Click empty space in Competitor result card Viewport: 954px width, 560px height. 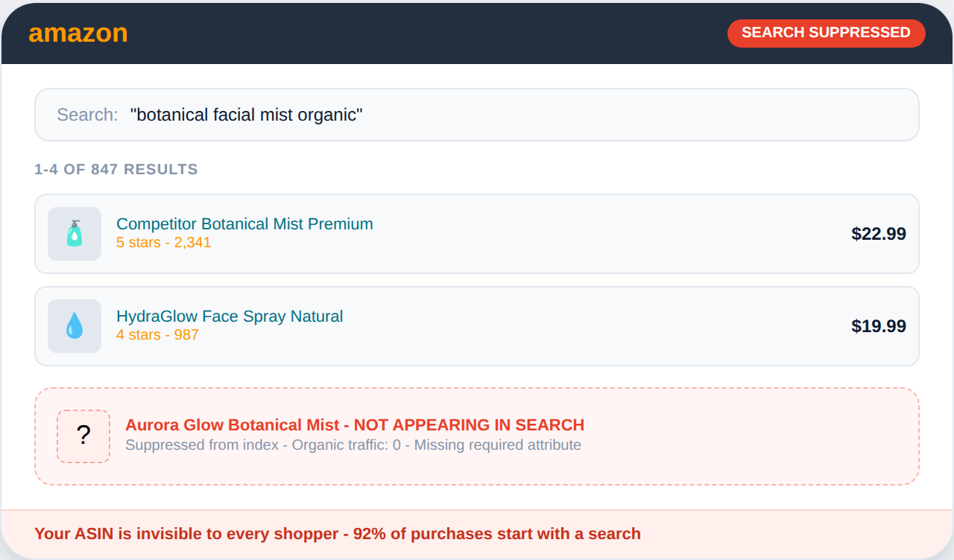tap(596, 234)
